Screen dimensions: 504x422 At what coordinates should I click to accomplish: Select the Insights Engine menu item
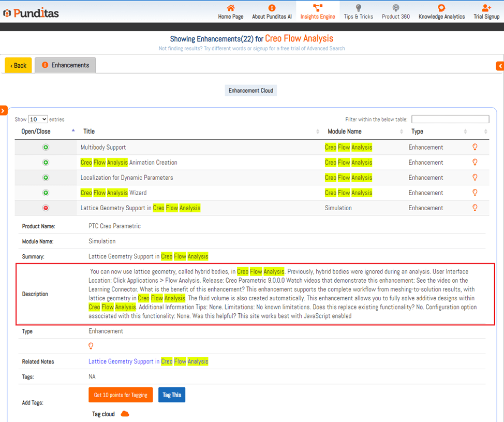pyautogui.click(x=318, y=11)
